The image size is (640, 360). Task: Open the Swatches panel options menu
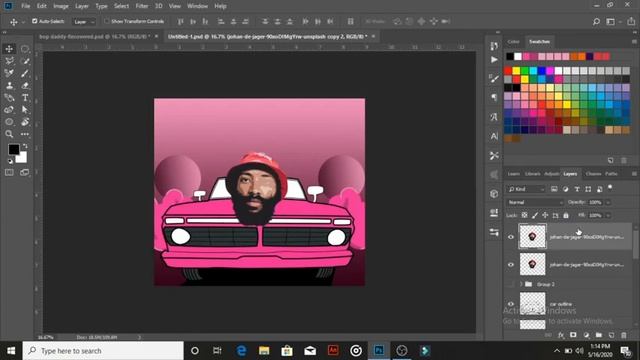point(634,42)
